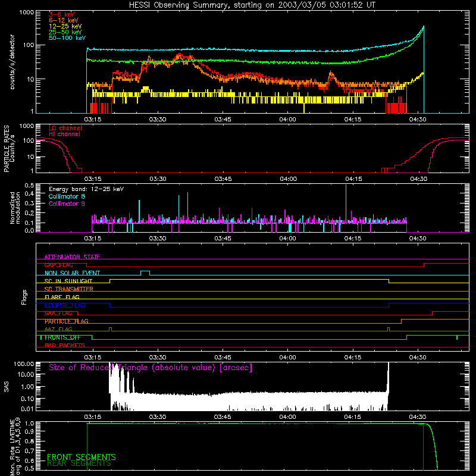Select the Collimator 9 legend label
Viewport: 476px width, 476px height.
tap(67, 203)
